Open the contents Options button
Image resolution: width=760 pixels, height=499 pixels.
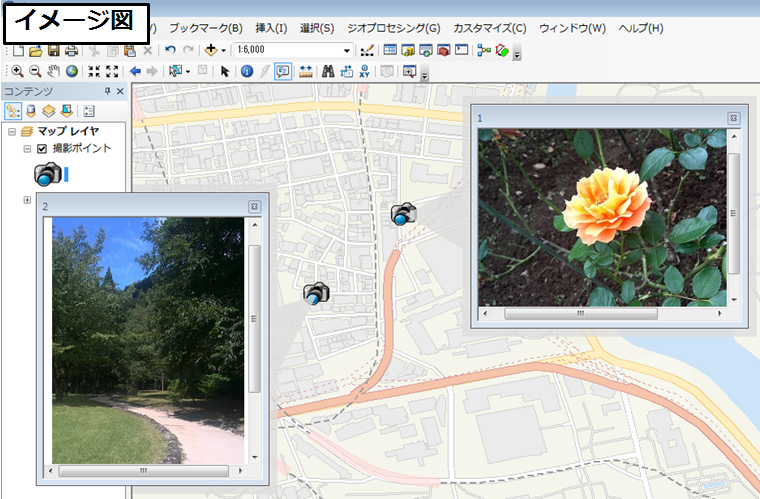click(x=89, y=111)
